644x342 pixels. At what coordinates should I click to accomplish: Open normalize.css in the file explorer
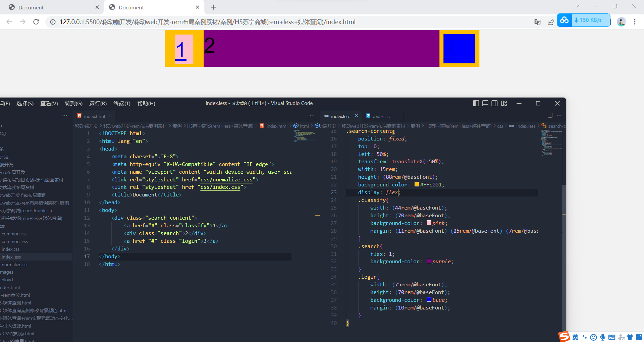click(15, 265)
